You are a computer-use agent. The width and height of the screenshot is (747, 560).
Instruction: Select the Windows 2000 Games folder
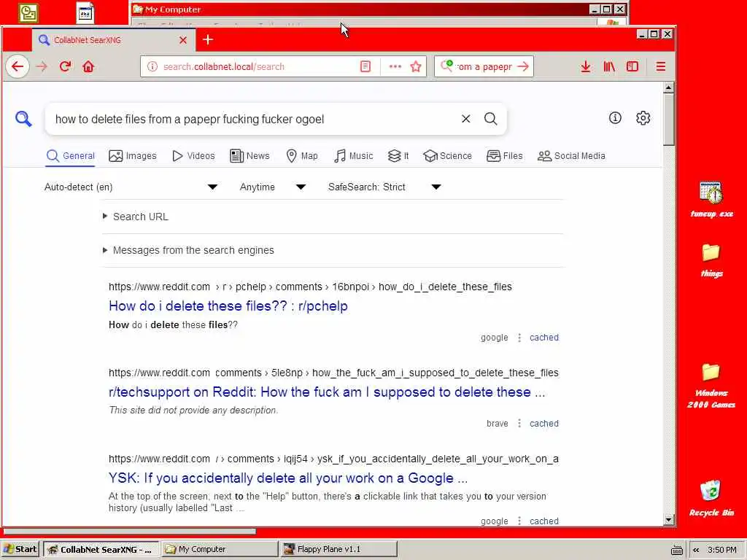pyautogui.click(x=711, y=386)
